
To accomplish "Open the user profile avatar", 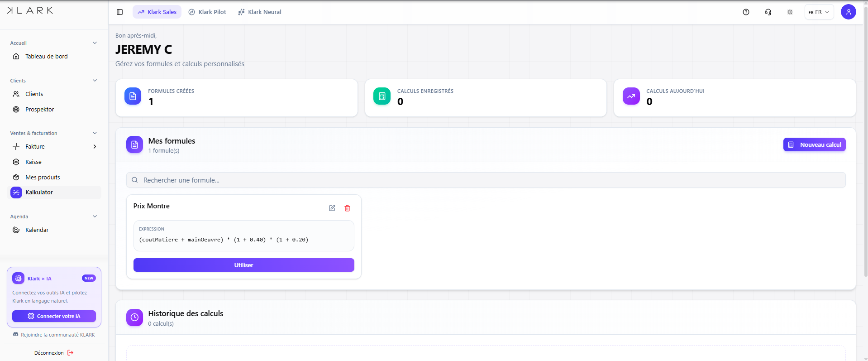I will pyautogui.click(x=848, y=12).
